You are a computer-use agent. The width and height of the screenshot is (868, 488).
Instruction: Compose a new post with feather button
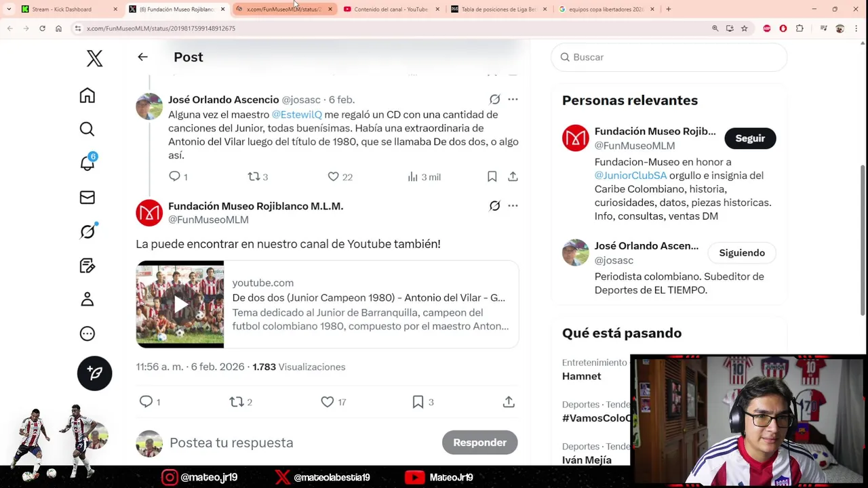[x=94, y=373]
